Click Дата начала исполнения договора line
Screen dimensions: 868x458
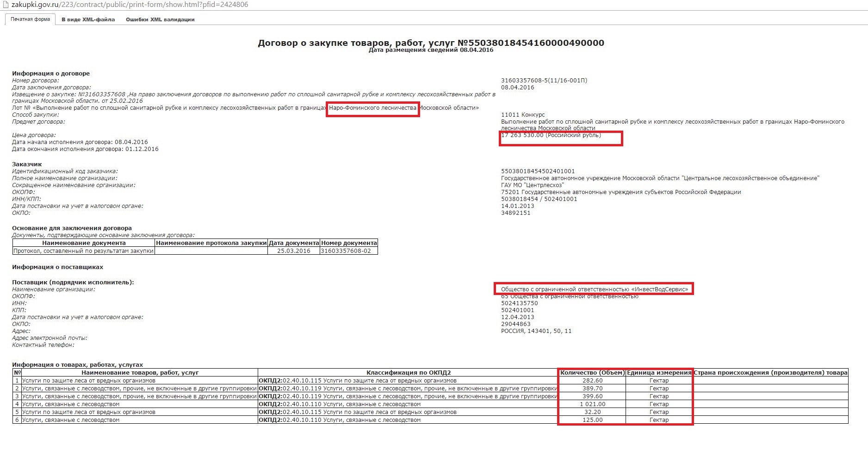(x=80, y=142)
